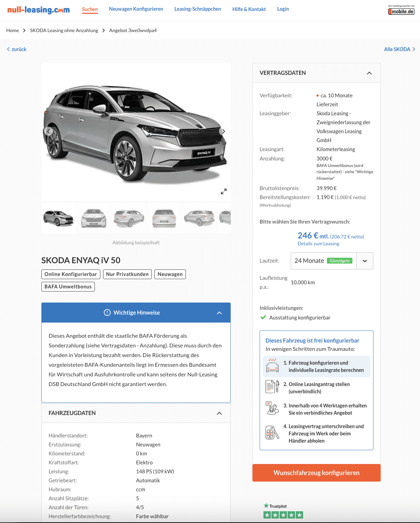Select the rear view thumbnail
Viewport: 420px width, 523px height.
(164, 218)
